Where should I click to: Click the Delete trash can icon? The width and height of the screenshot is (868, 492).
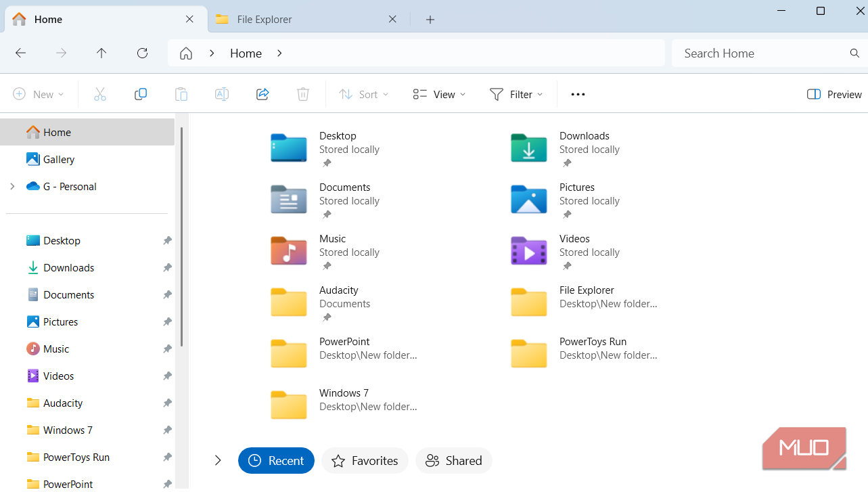303,94
